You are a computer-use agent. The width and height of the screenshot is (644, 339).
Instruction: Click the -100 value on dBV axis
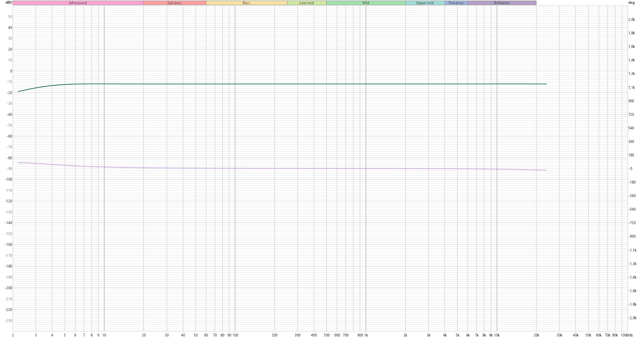[8, 179]
